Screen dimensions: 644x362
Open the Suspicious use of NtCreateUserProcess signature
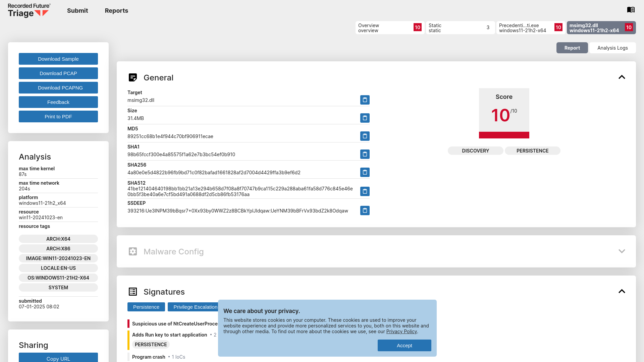(175, 324)
